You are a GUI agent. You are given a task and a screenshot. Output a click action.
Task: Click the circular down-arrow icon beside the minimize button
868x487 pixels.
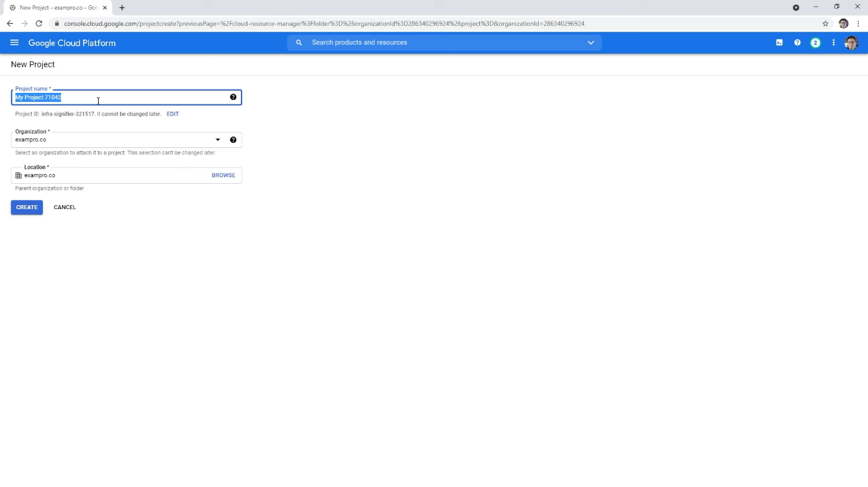pos(796,8)
